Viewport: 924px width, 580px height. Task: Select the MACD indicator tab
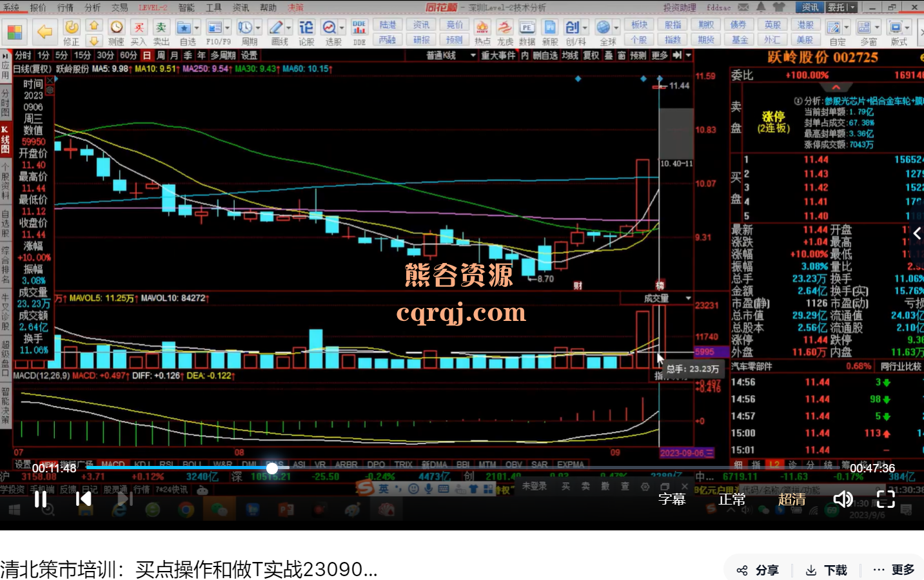click(113, 464)
